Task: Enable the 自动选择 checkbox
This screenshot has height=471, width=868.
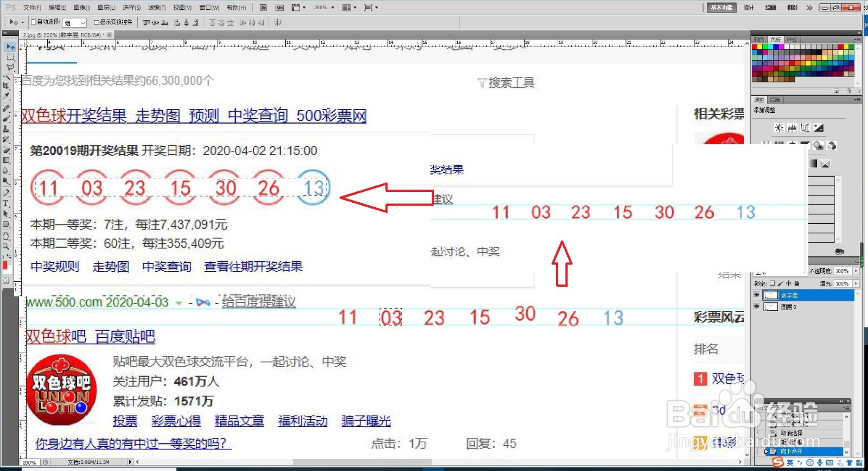Action: (34, 22)
